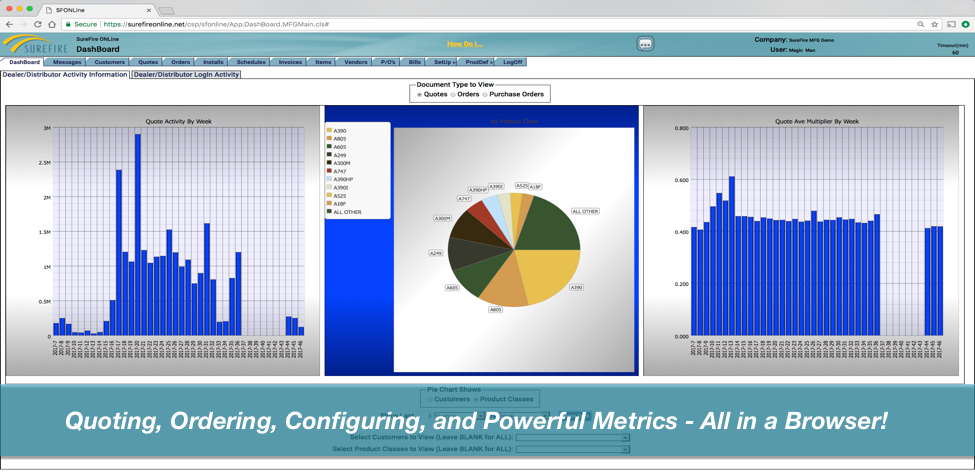The image size is (975, 475).
Task: Open the Select Customers to View dropdown
Action: (x=573, y=437)
